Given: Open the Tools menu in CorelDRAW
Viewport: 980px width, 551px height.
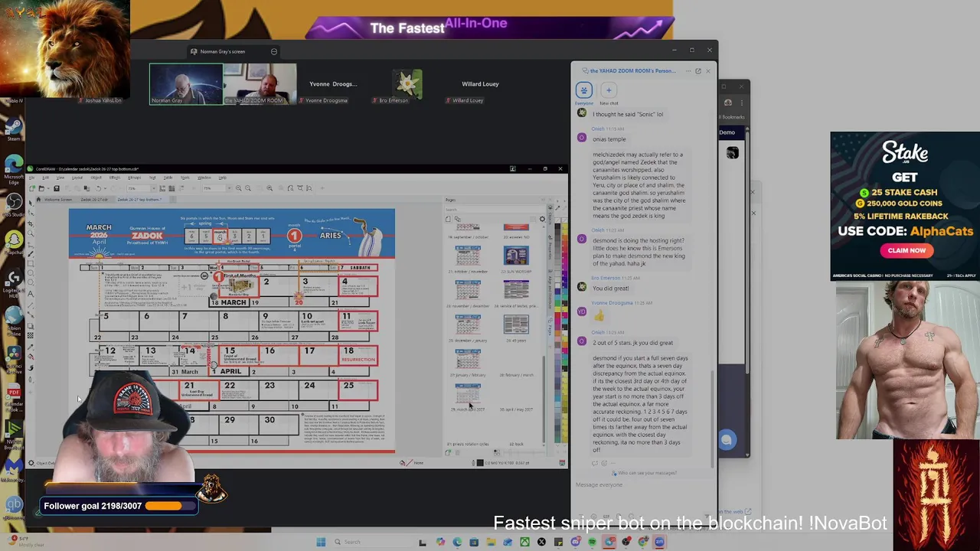Looking at the screenshot, I should 185,178.
